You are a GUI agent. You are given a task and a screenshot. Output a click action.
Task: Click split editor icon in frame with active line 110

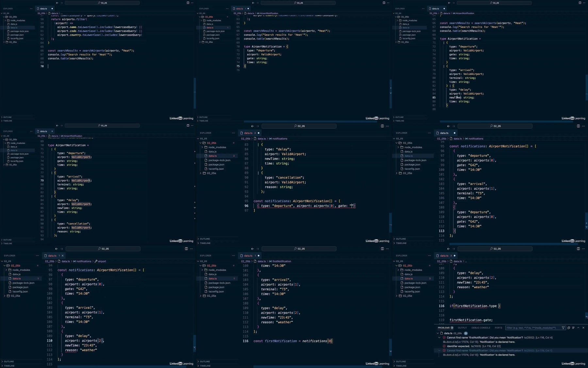pyautogui.click(x=186, y=249)
